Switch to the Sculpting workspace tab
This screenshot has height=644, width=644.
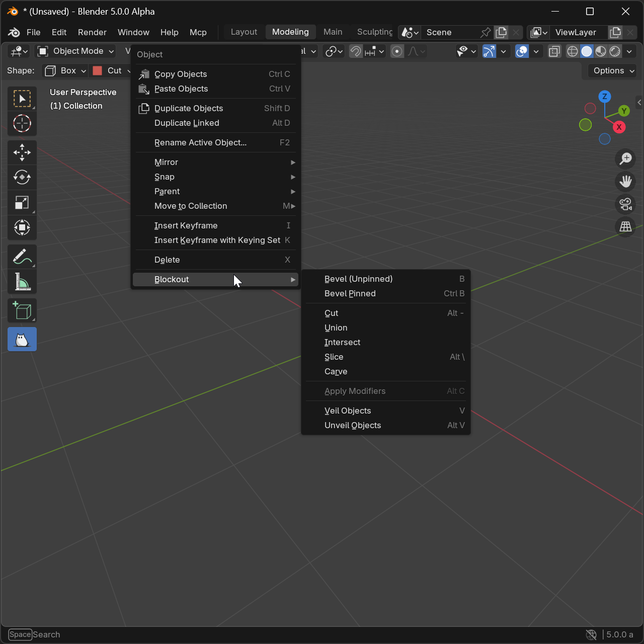(x=374, y=32)
